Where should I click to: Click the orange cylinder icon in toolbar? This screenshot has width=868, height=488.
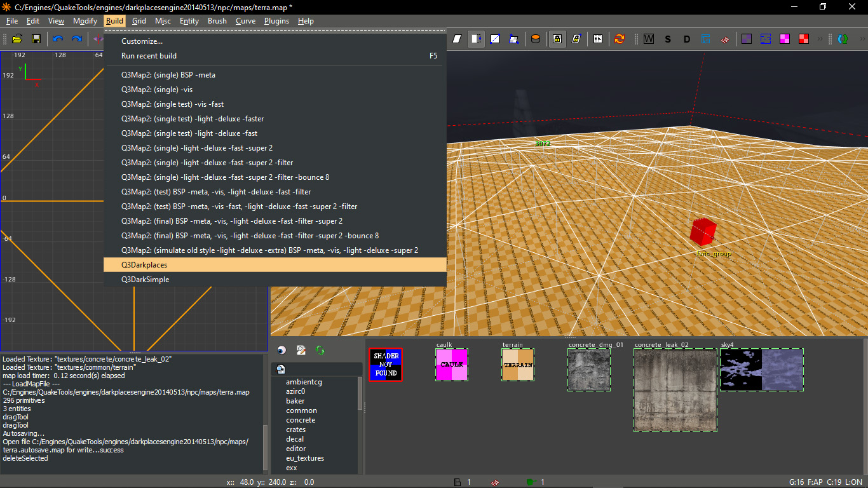pos(536,39)
